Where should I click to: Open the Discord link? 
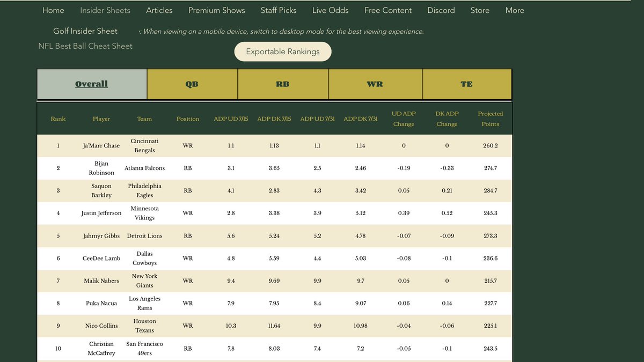(x=441, y=10)
